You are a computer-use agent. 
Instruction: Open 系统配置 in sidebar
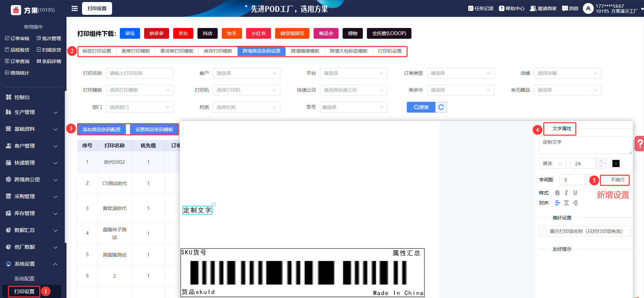(x=24, y=279)
